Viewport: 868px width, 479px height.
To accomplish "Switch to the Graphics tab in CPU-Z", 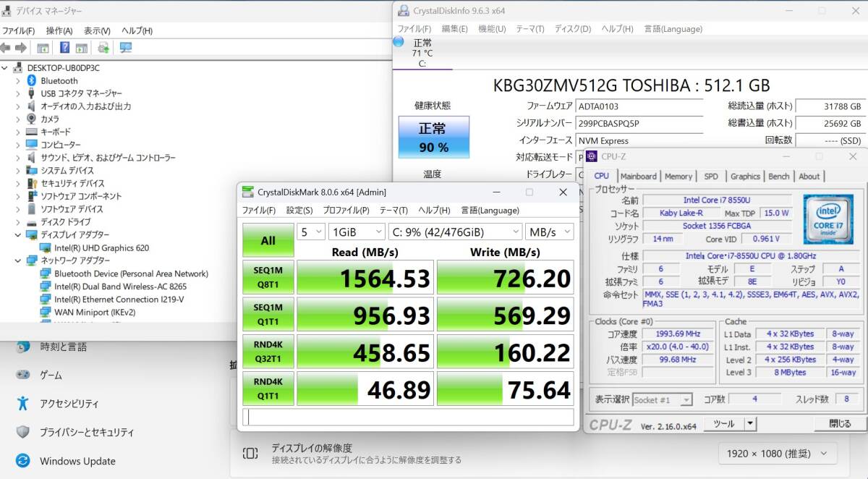I will (745, 176).
